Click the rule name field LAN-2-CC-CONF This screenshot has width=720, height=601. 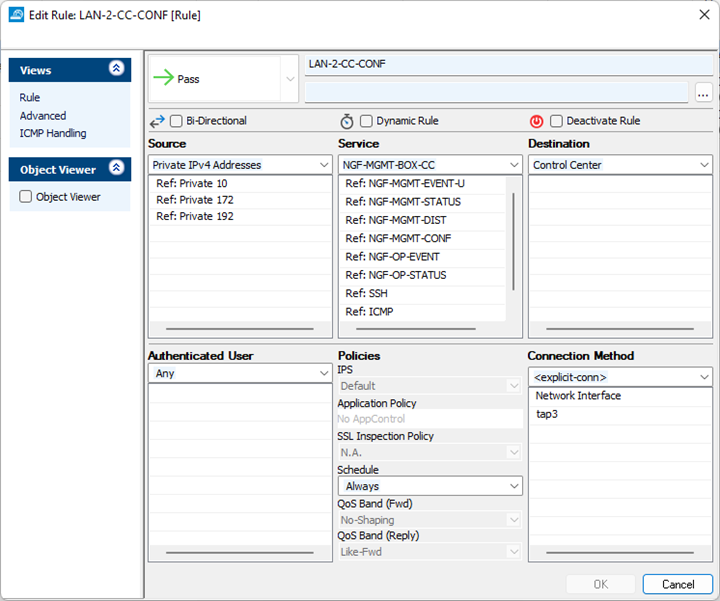[508, 64]
